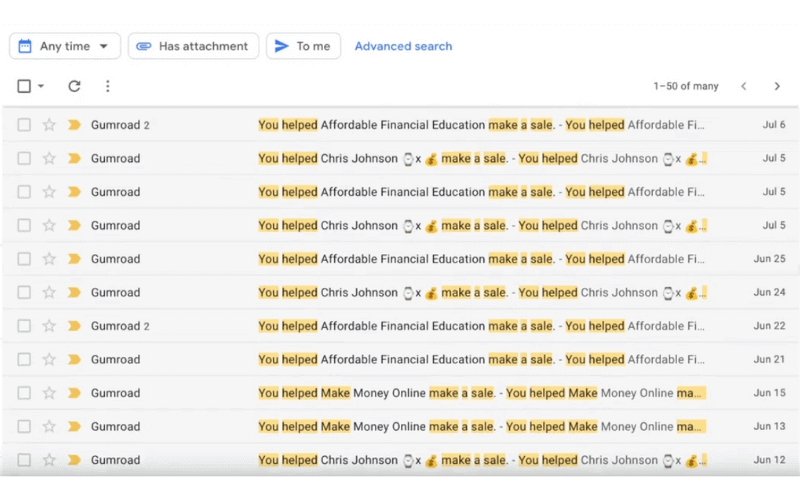Open Jun 13 Make Money Online email

click(x=400, y=427)
